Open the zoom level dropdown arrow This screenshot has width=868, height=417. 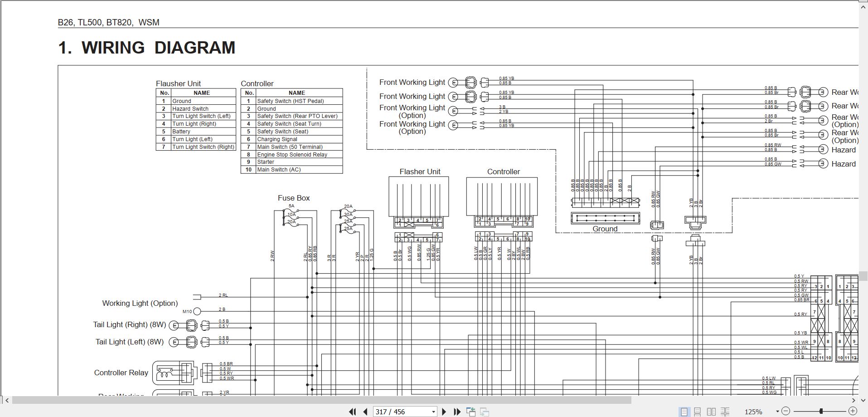pyautogui.click(x=777, y=412)
